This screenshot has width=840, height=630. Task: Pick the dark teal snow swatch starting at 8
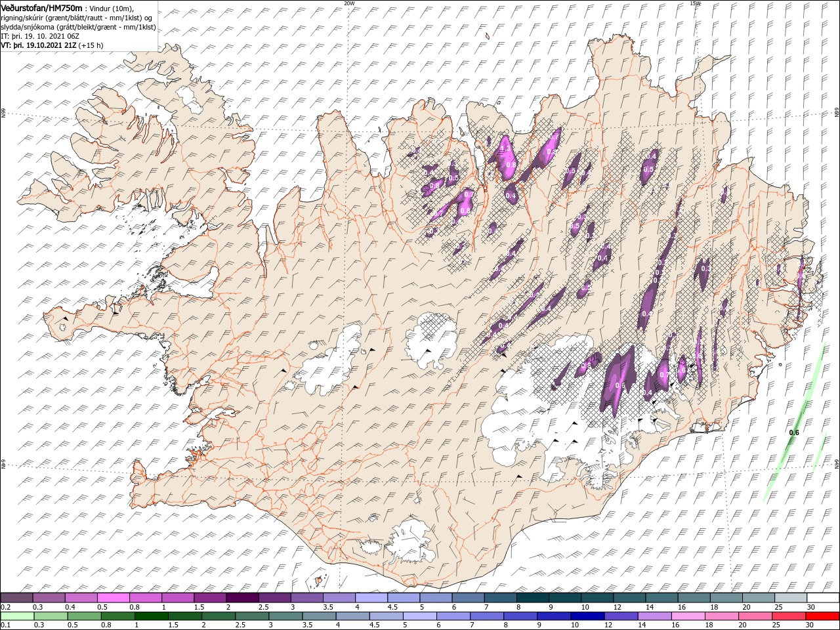point(533,597)
